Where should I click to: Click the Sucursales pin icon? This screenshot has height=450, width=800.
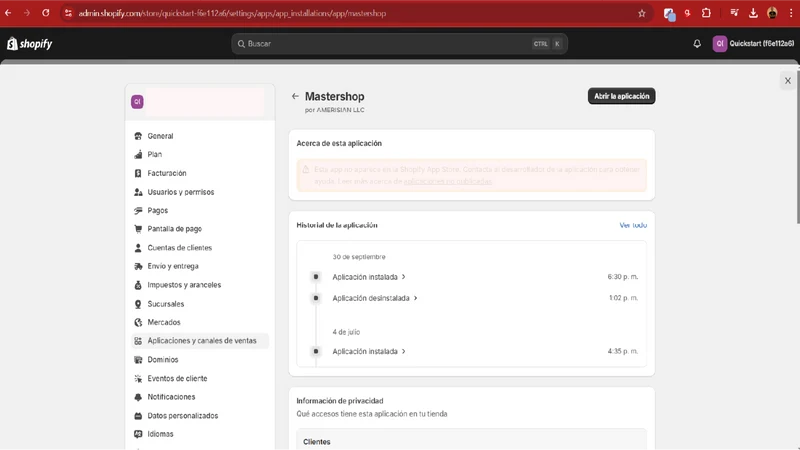click(138, 304)
